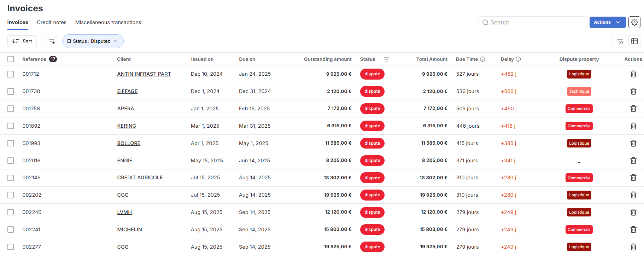This screenshot has width=644, height=255.
Task: Open table column layout icon
Action: point(634,41)
